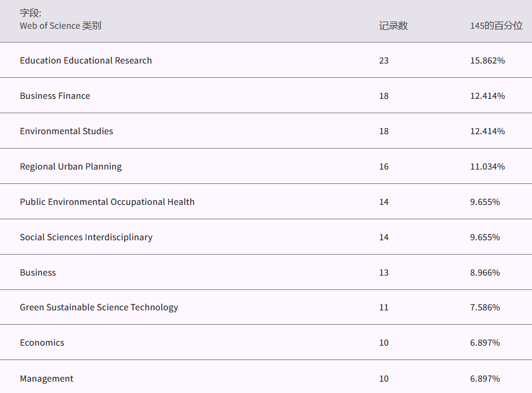Click the Social Sciences Interdisciplinary category
The image size is (532, 393).
(x=86, y=237)
